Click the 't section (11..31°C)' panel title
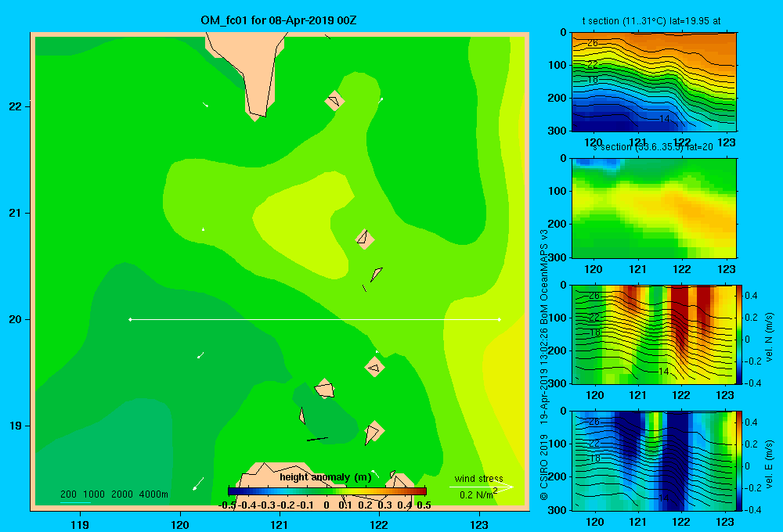 624,21
